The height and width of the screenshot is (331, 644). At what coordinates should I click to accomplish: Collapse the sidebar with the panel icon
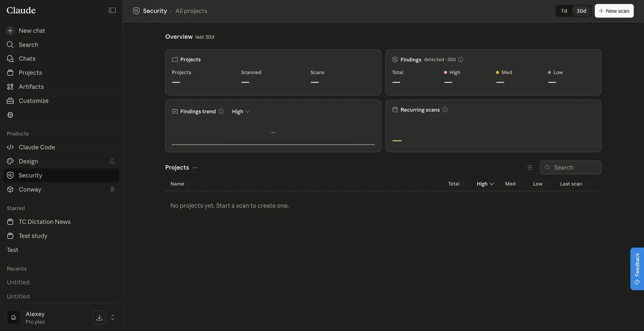pyautogui.click(x=112, y=10)
